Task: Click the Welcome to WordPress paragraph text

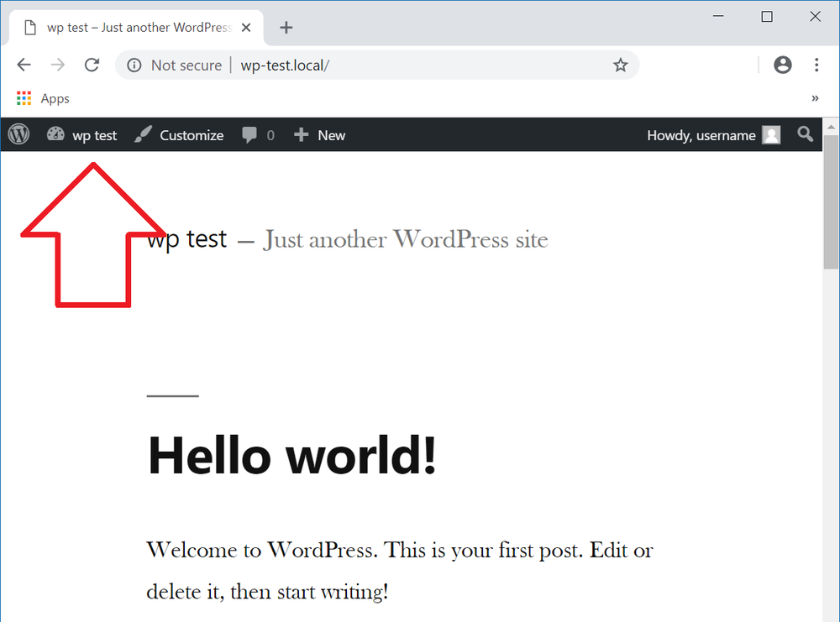Action: 400,571
